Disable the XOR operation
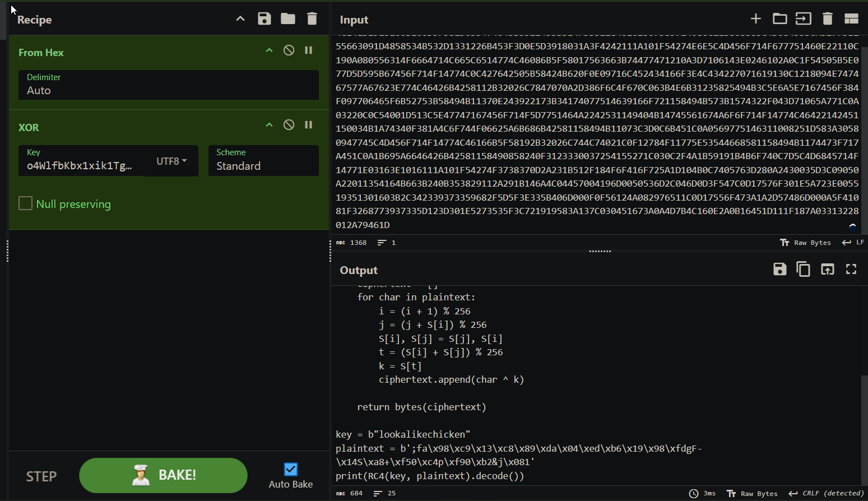 pos(289,125)
